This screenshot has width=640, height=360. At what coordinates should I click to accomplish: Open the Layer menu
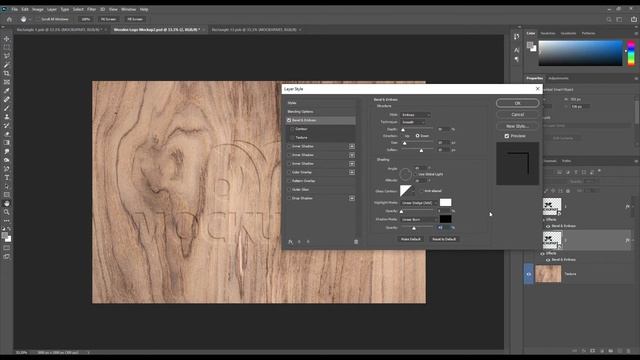pyautogui.click(x=52, y=9)
